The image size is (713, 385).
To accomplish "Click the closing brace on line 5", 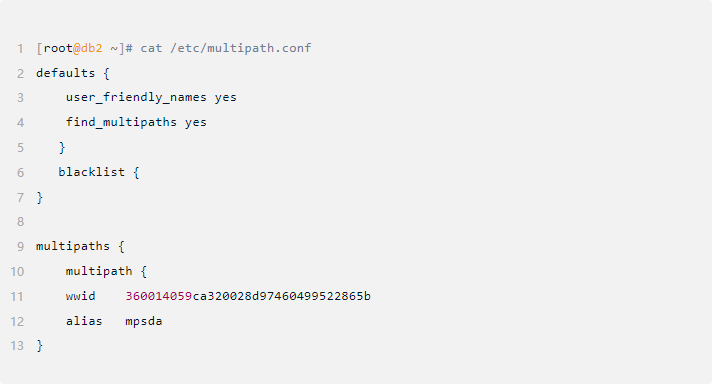I will 62,147.
